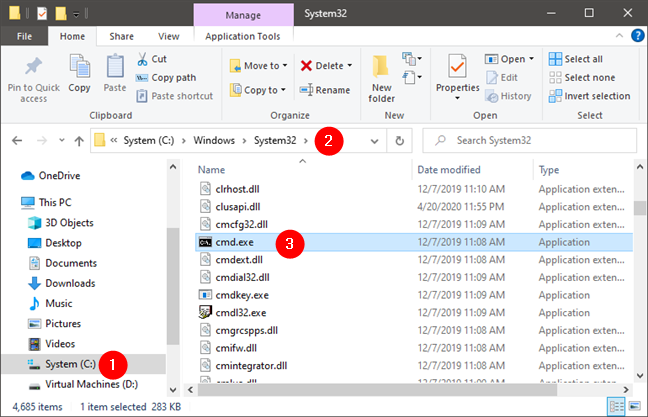Click Copy path in Clipboard group
The height and width of the screenshot is (417, 648).
click(x=166, y=78)
